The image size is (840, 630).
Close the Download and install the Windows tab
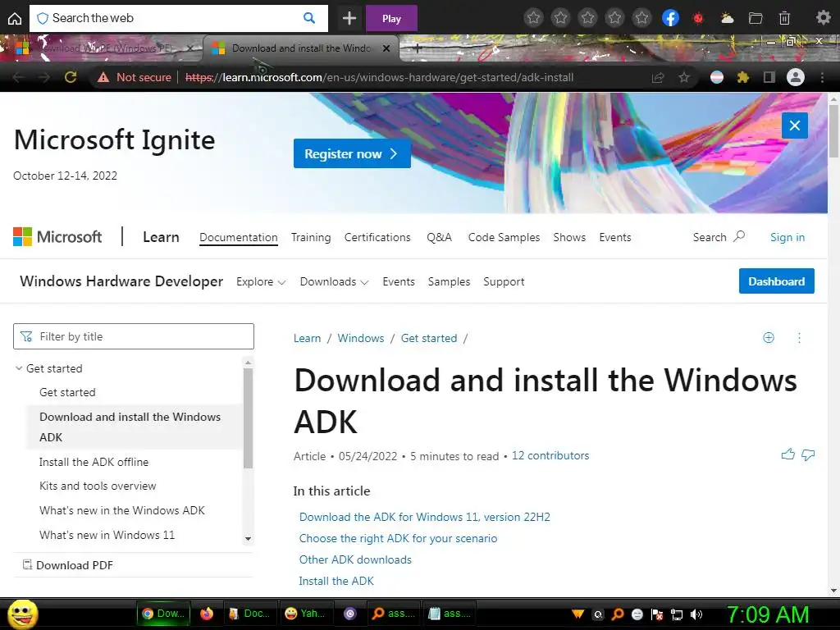pos(386,48)
